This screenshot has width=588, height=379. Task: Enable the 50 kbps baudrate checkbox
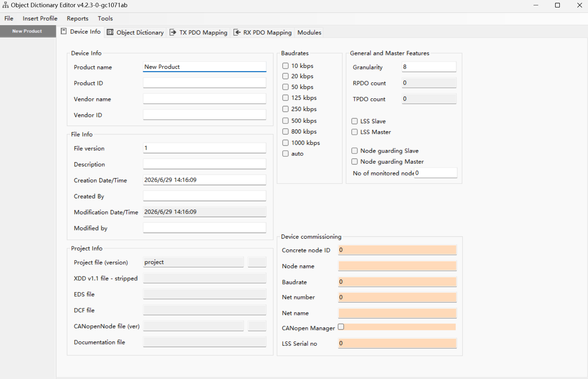285,87
